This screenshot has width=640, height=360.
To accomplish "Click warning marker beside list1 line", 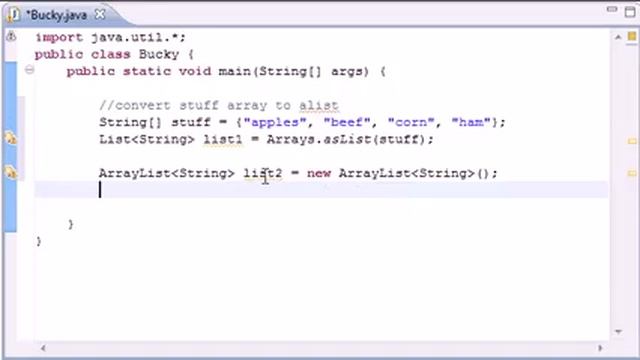I will pyautogui.click(x=11, y=138).
